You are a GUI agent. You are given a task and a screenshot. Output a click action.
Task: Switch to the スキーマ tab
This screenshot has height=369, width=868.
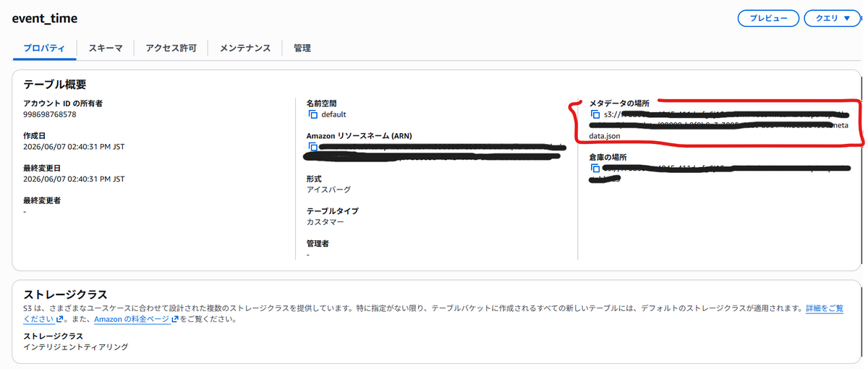106,48
